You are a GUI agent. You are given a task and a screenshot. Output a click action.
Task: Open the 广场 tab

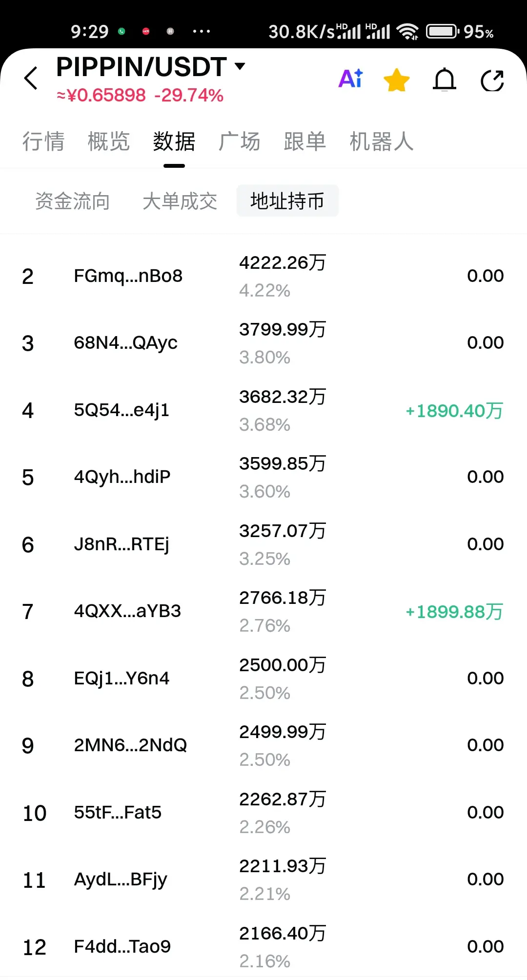(x=239, y=141)
